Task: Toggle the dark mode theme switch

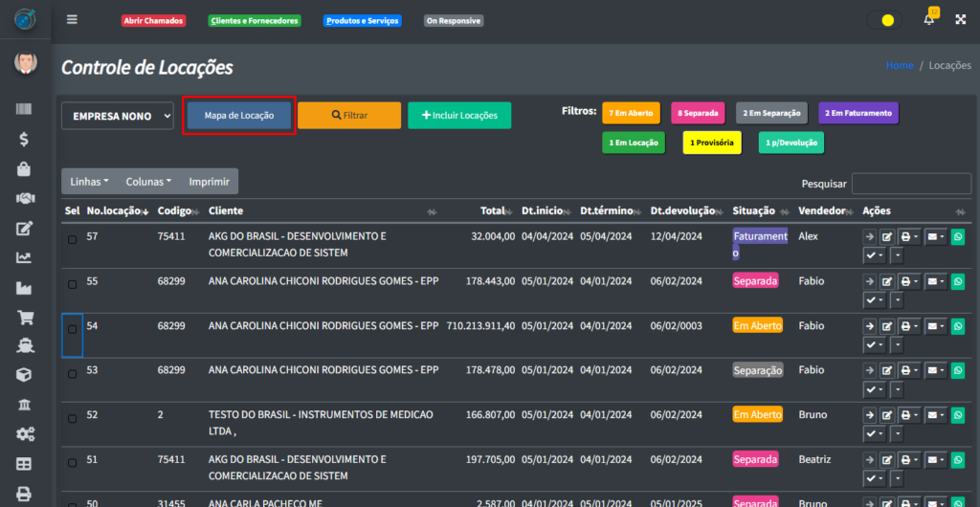Action: click(x=883, y=20)
